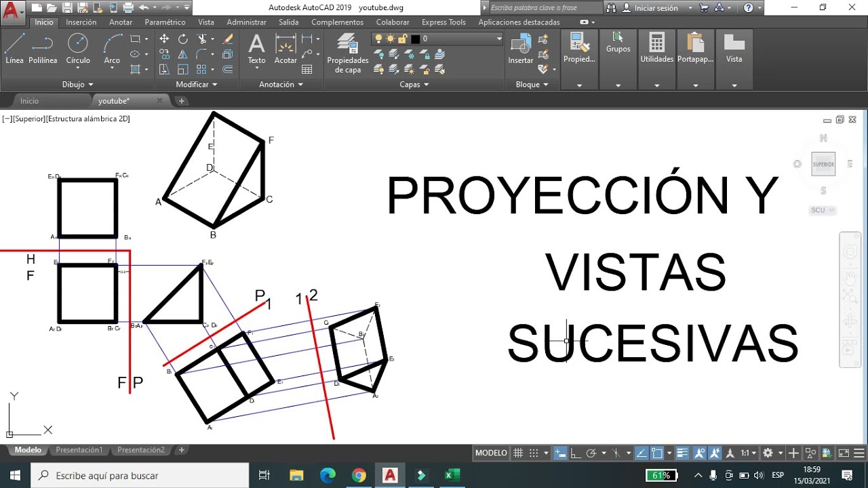Open the Anotar ribbon tab
Screen dimensions: 868x488
click(121, 22)
